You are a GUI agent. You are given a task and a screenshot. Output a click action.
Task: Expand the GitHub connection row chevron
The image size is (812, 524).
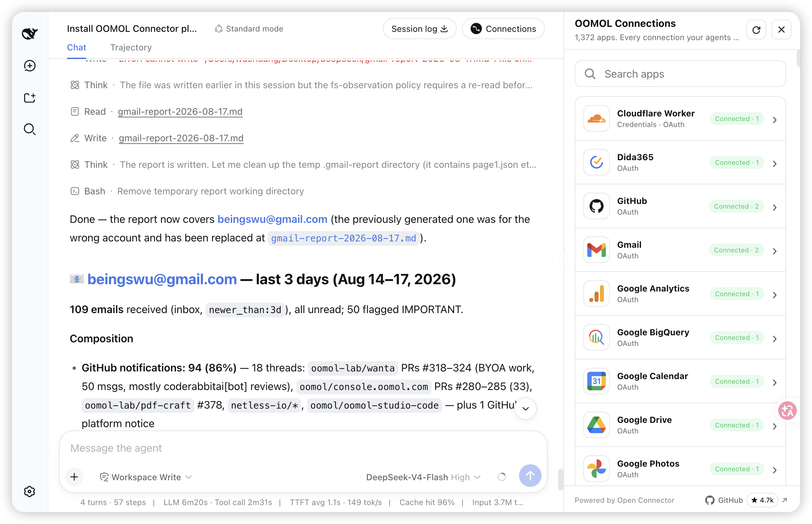tap(775, 208)
